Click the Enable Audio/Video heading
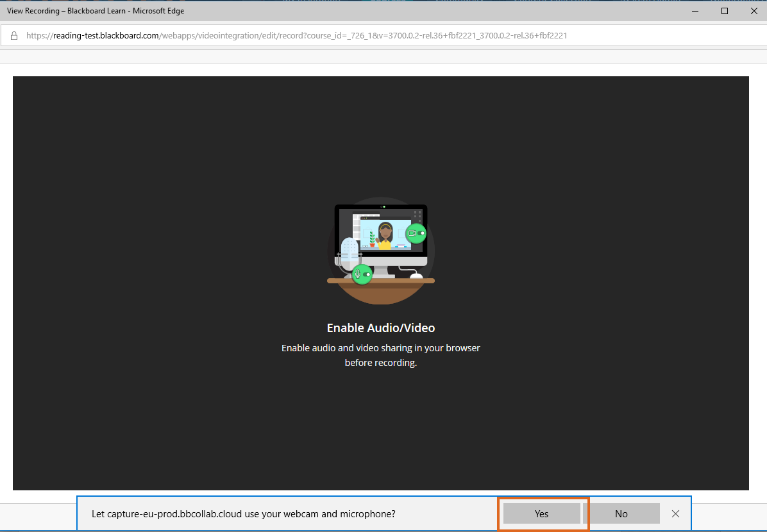Viewport: 767px width, 532px height. click(x=380, y=328)
